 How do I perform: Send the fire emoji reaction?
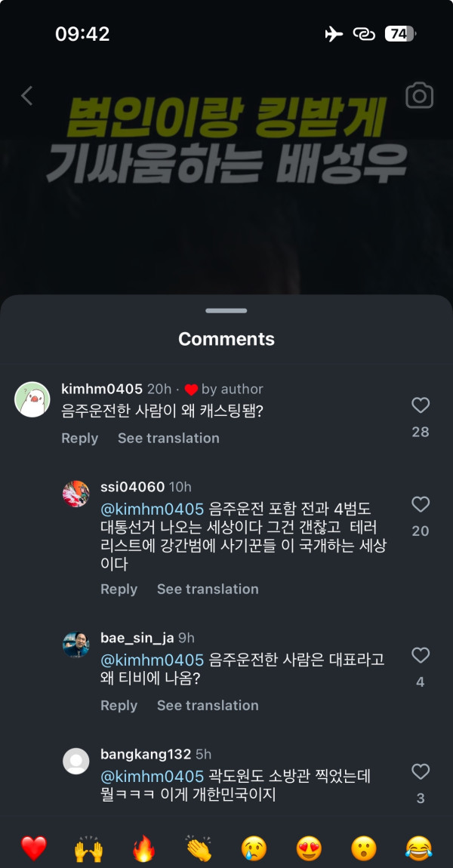pos(143,848)
